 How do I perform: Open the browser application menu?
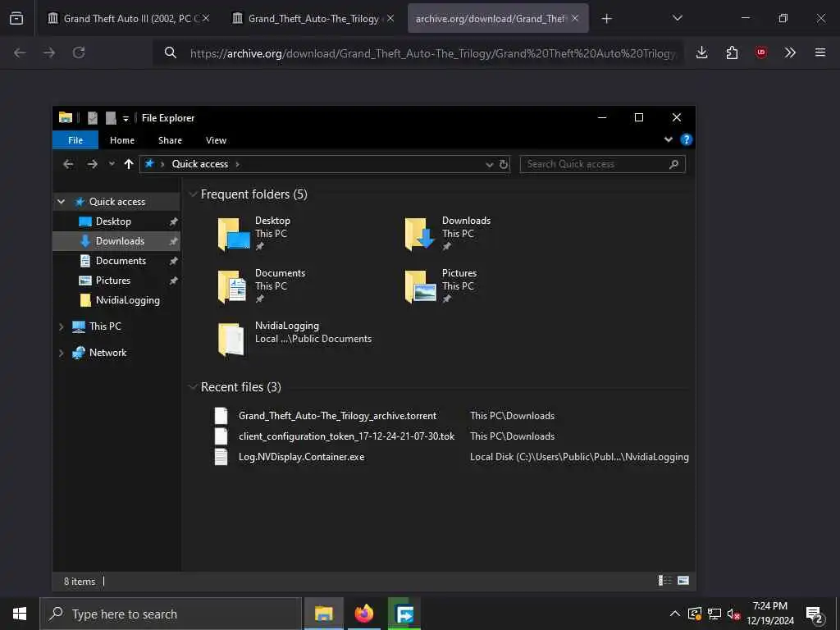tap(819, 52)
